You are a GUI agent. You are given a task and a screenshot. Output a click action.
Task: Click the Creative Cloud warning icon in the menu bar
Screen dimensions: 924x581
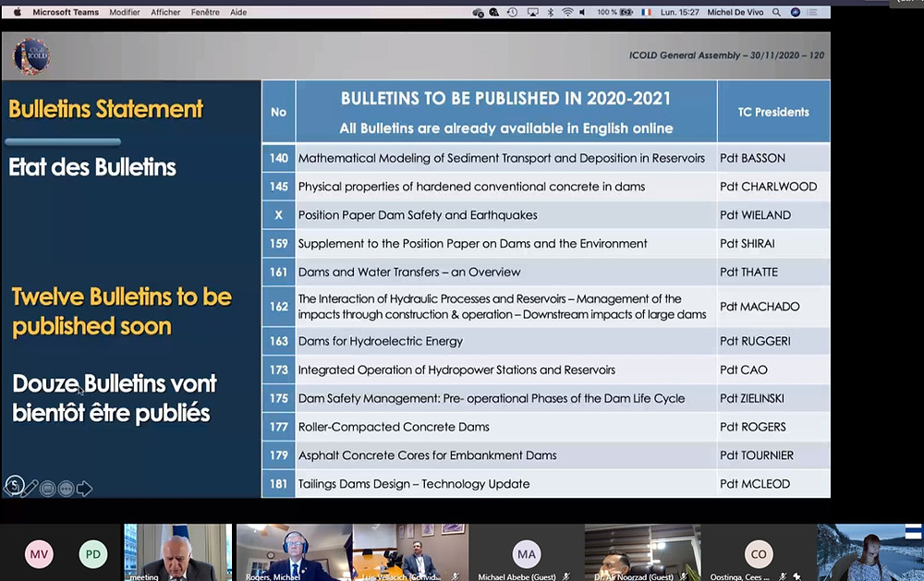[x=494, y=12]
